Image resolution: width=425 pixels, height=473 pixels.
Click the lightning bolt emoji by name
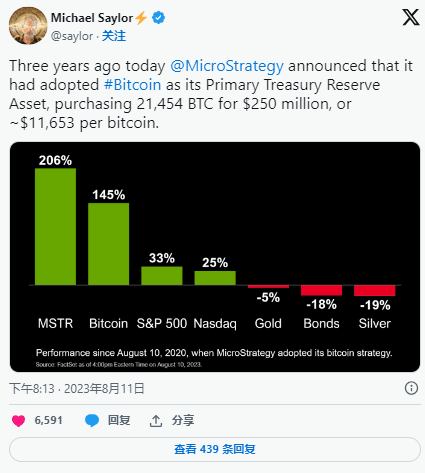tap(141, 18)
